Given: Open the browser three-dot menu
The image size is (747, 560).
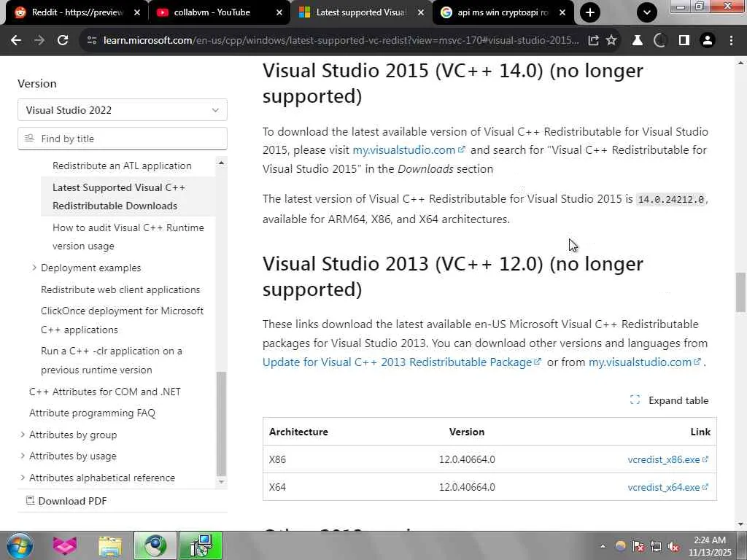Looking at the screenshot, I should coord(731,41).
